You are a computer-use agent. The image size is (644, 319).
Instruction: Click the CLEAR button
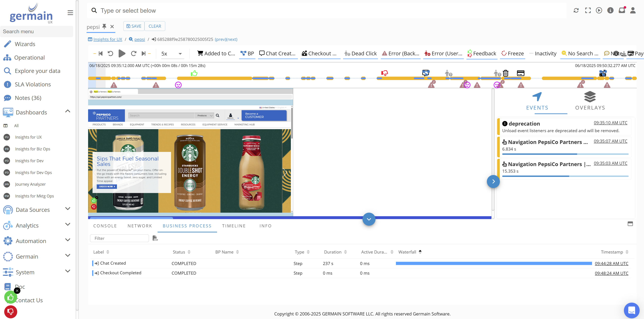[155, 26]
